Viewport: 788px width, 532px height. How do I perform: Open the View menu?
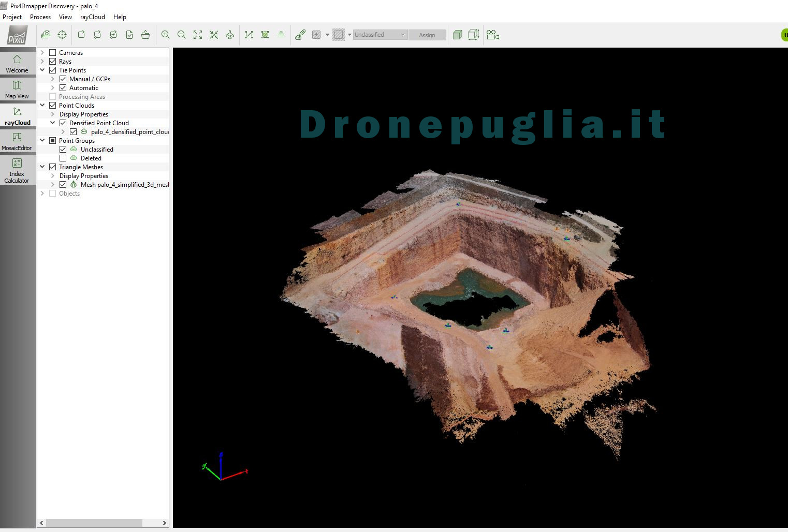[x=65, y=17]
